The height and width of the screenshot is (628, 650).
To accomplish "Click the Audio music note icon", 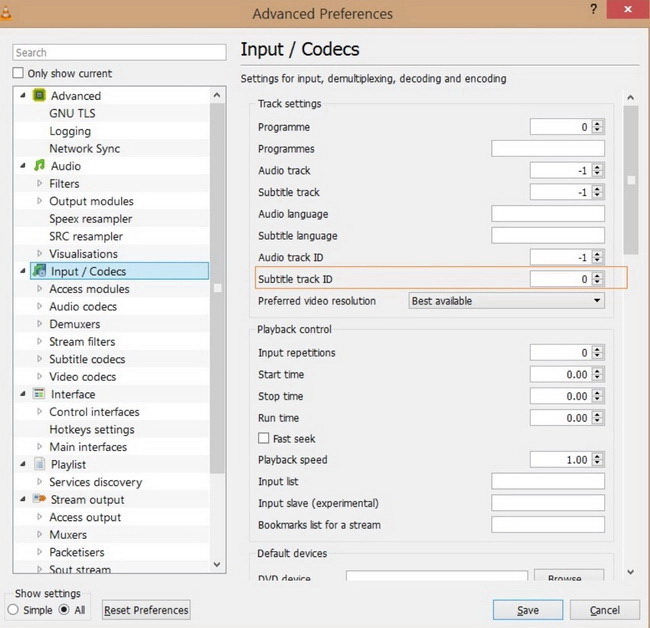I will click(39, 166).
